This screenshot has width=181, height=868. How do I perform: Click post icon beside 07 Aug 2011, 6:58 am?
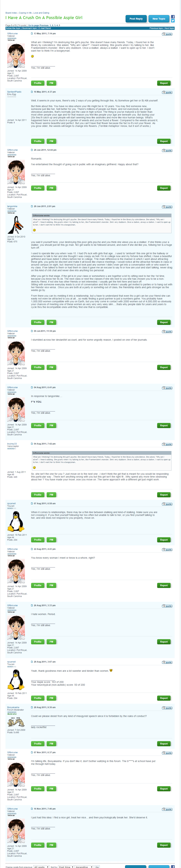tap(32, 503)
